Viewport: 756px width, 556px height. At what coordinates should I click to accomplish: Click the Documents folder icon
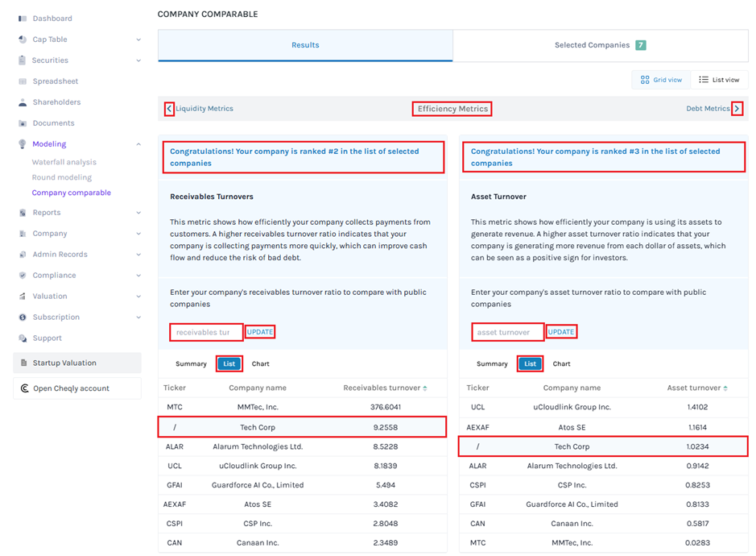click(x=22, y=123)
